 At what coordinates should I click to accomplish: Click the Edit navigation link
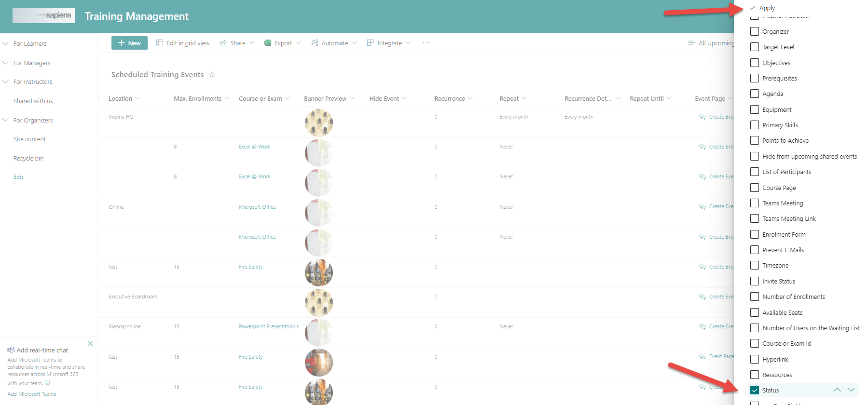tap(18, 177)
